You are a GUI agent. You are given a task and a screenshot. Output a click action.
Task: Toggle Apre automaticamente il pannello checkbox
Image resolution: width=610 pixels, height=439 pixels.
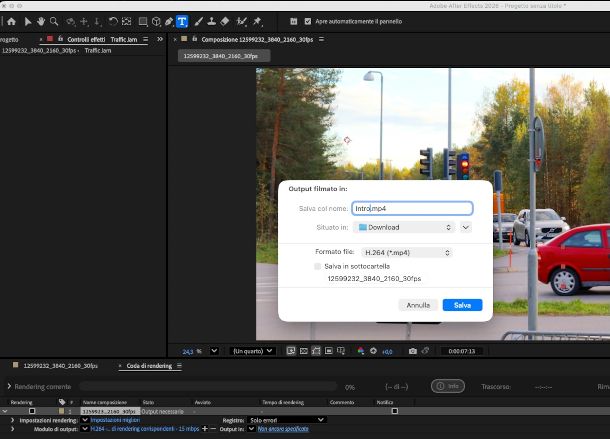tap(308, 21)
